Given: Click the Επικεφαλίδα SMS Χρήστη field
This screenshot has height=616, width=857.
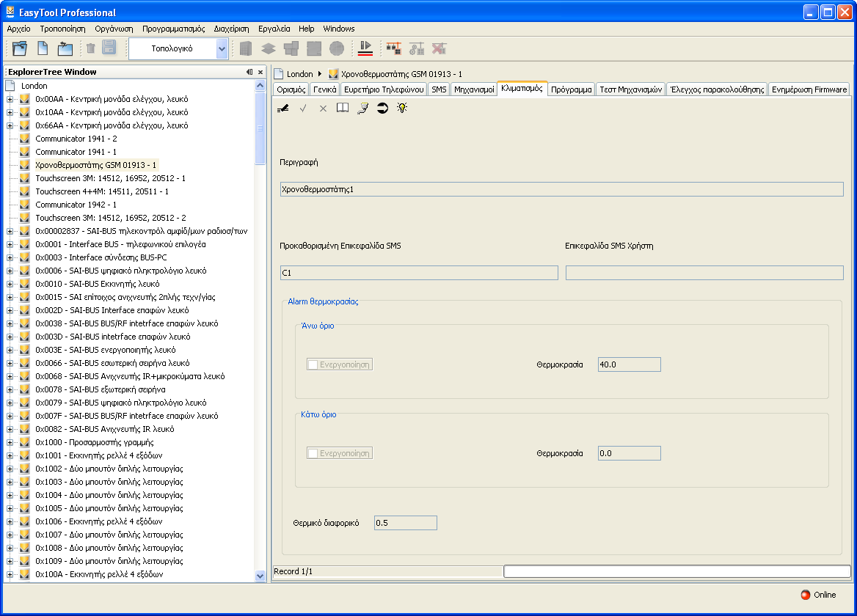Looking at the screenshot, I should pyautogui.click(x=704, y=273).
